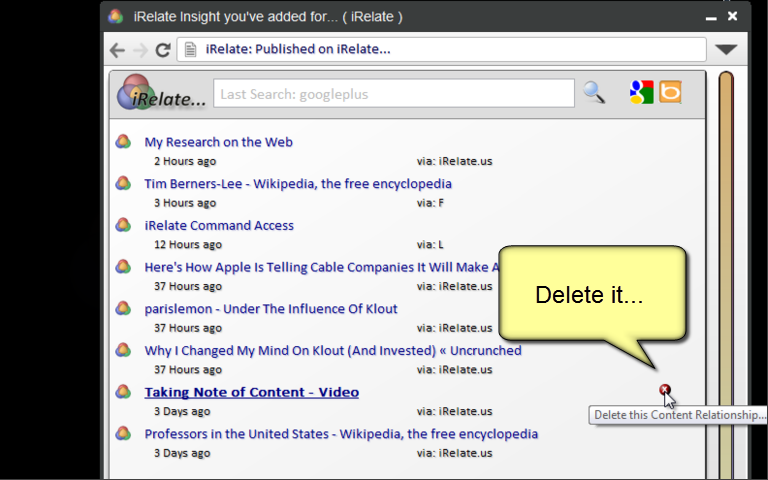Click the icon beside Why I Changed My Mind
Image resolution: width=768 pixels, height=480 pixels.
(x=123, y=350)
